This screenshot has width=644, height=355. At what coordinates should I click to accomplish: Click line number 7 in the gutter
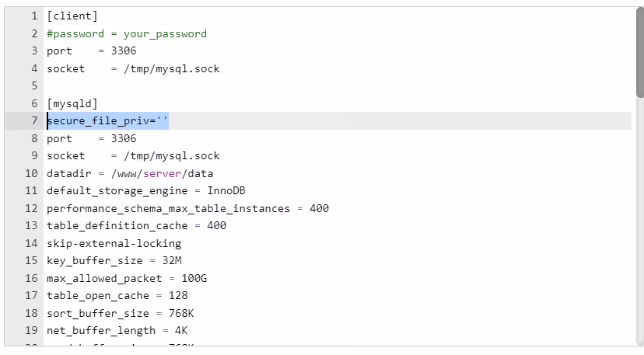coord(33,120)
